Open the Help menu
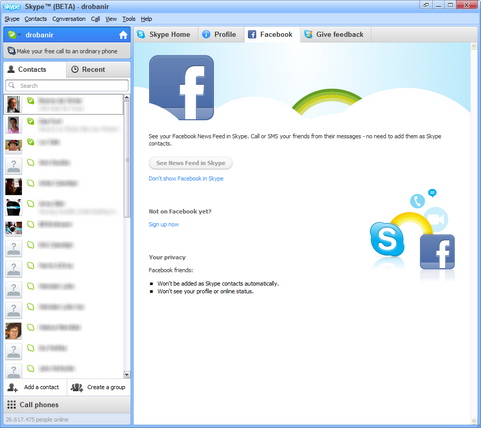This screenshot has width=481, height=428. (146, 19)
